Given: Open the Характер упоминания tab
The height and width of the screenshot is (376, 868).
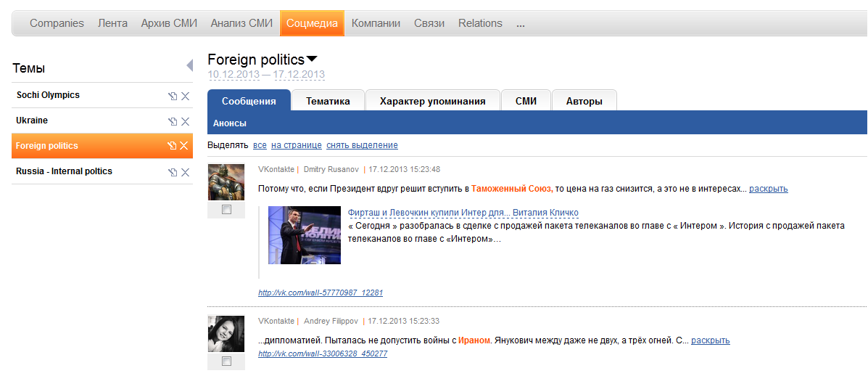Looking at the screenshot, I should pos(433,102).
